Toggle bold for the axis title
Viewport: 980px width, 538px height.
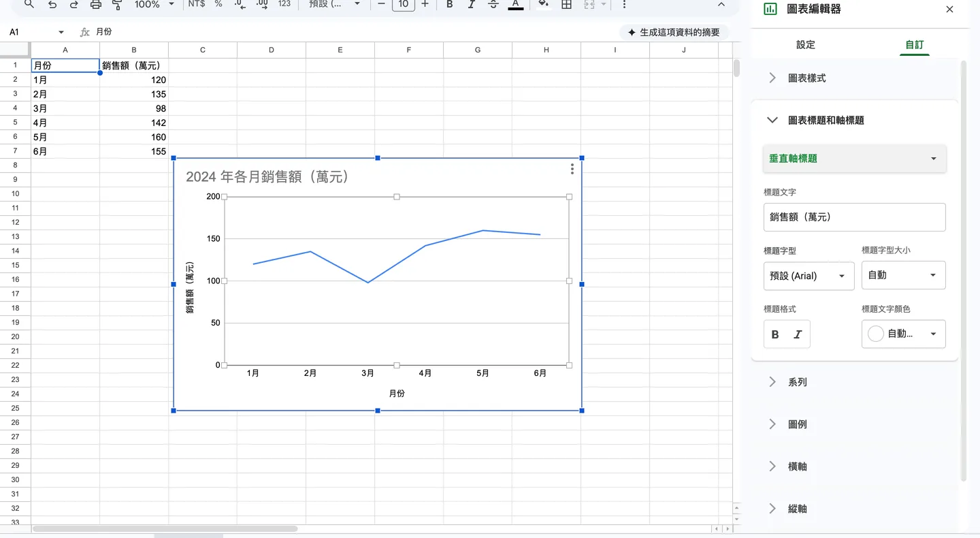[x=775, y=334]
